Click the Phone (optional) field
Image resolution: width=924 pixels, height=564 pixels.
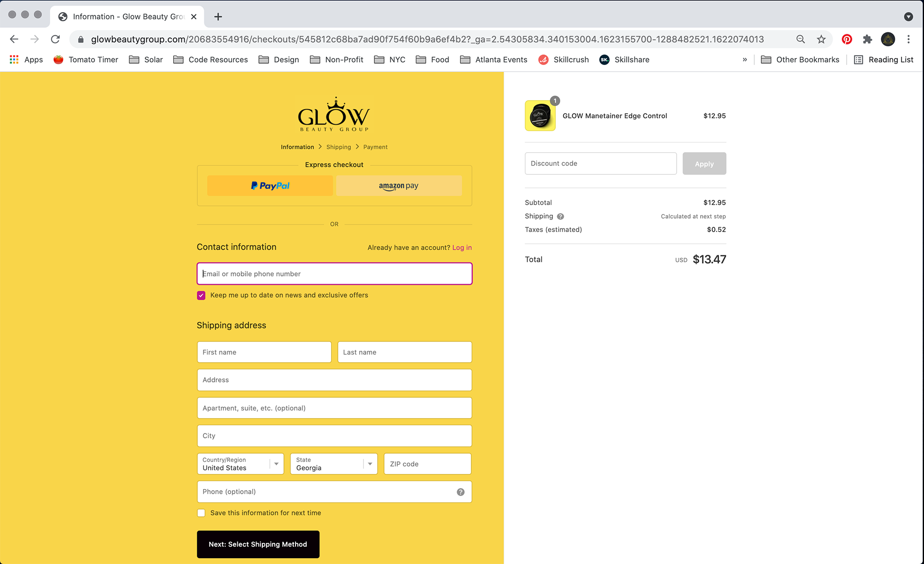pyautogui.click(x=334, y=492)
